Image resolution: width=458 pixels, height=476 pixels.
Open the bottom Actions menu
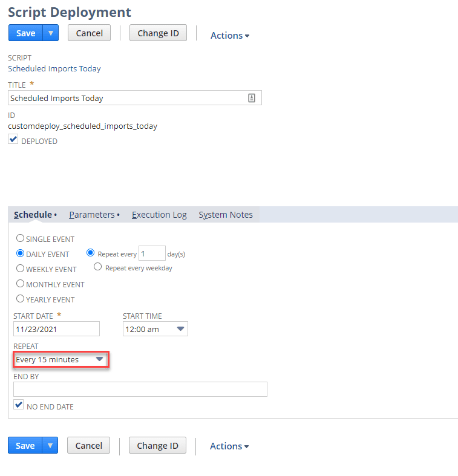coord(229,446)
